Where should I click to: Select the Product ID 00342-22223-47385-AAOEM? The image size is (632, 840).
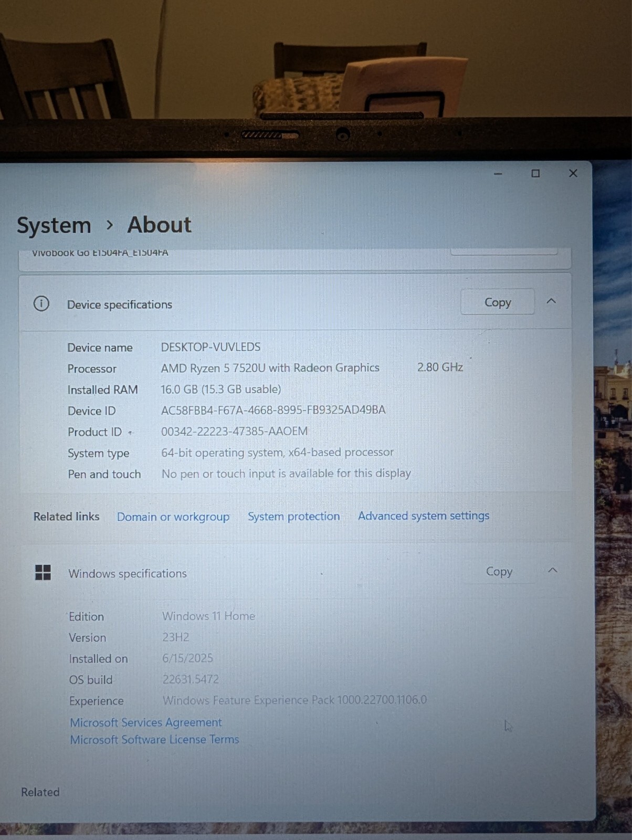tap(234, 431)
